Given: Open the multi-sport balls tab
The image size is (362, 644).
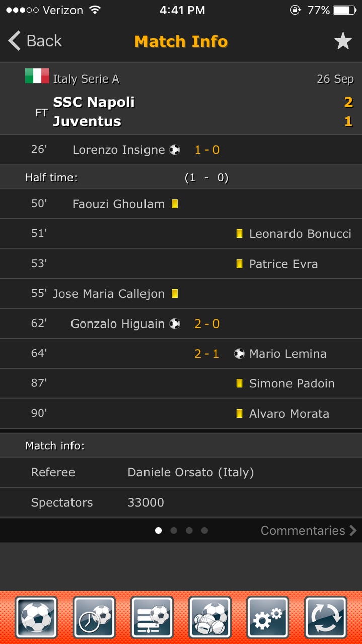Looking at the screenshot, I should pos(210,617).
